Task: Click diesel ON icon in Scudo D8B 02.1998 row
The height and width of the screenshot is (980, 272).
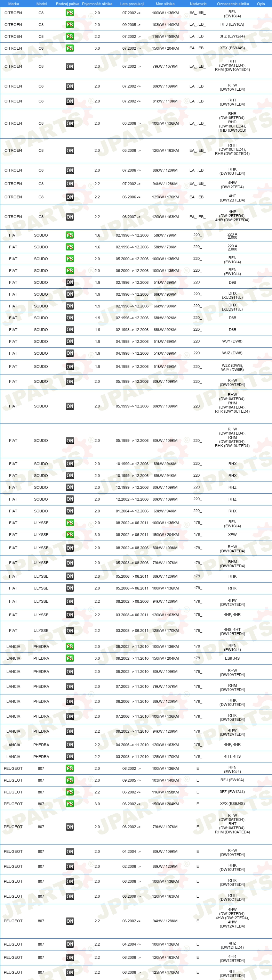Action: [70, 330]
